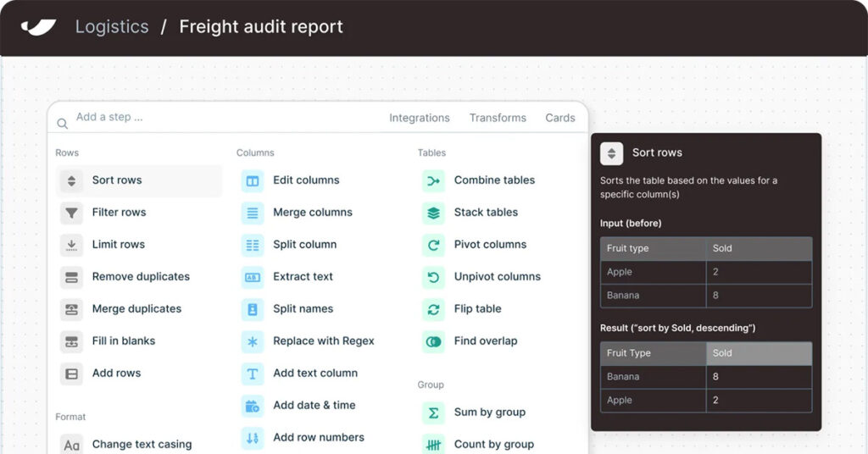This screenshot has width=868, height=454.
Task: Click the app logo in header
Action: 38,27
